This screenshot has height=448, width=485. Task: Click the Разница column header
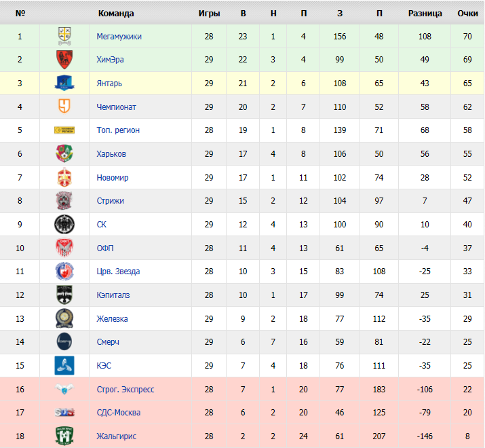point(425,14)
